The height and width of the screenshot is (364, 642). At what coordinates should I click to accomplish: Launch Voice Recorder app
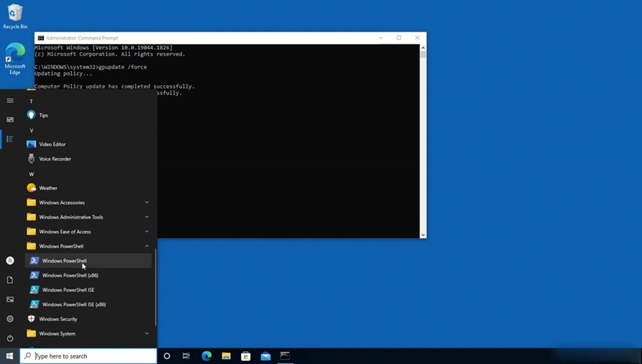click(x=88, y=159)
